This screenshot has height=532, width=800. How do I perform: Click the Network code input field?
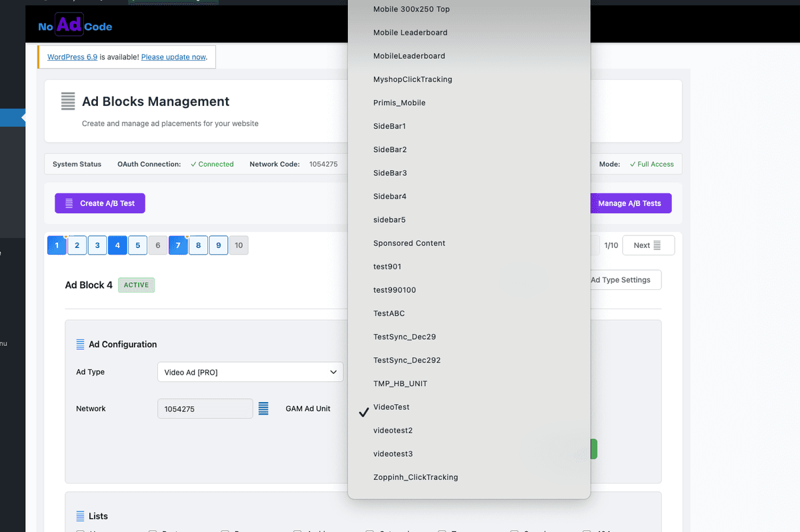click(205, 408)
